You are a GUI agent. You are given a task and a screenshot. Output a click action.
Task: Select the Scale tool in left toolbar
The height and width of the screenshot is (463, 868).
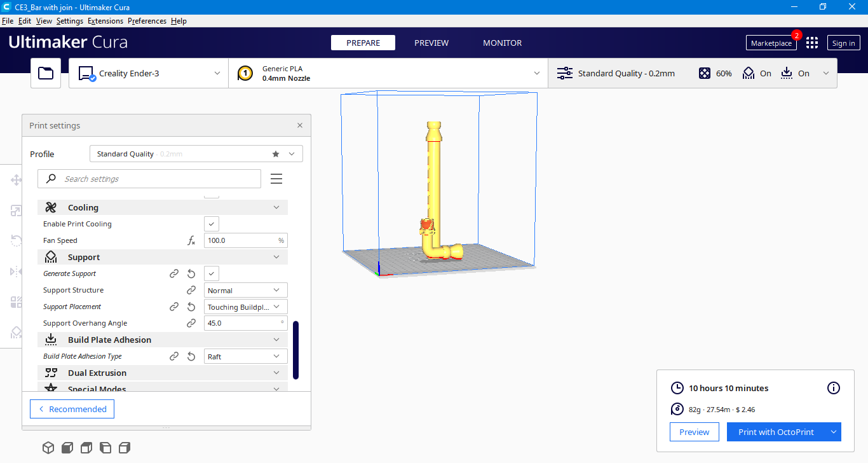click(x=17, y=211)
